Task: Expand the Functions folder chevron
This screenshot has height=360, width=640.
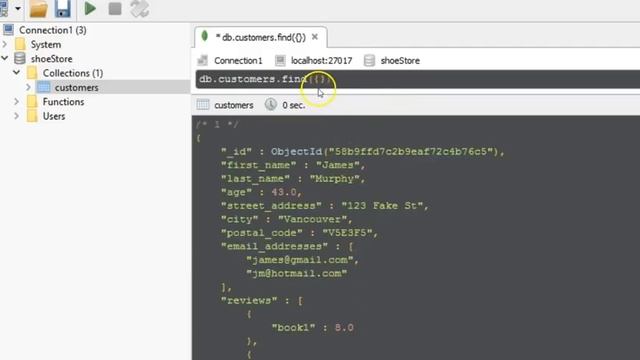Action: [17, 101]
